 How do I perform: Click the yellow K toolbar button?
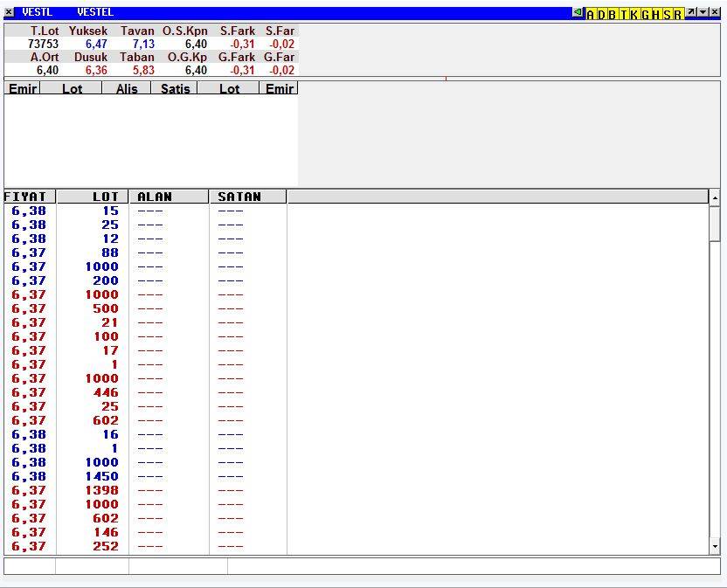(634, 14)
